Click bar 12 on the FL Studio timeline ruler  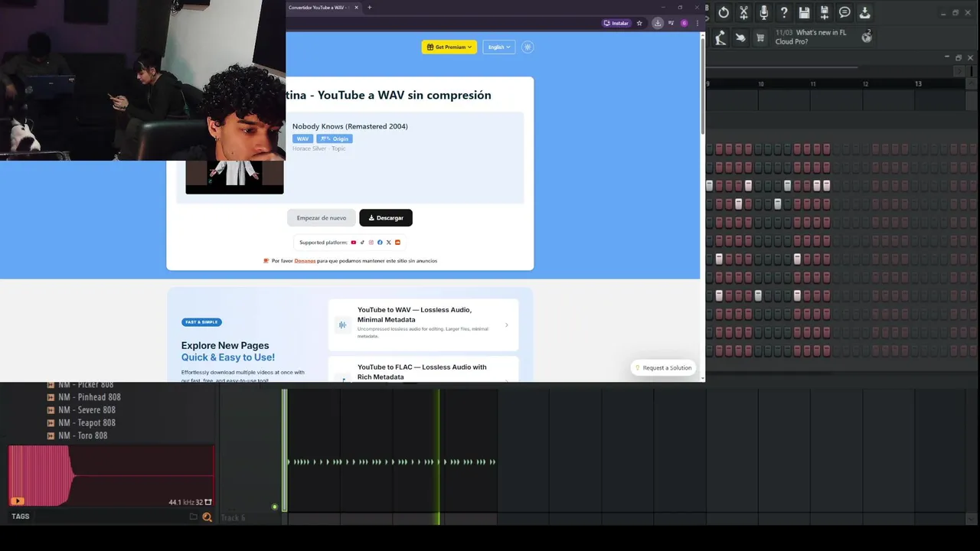(x=865, y=83)
